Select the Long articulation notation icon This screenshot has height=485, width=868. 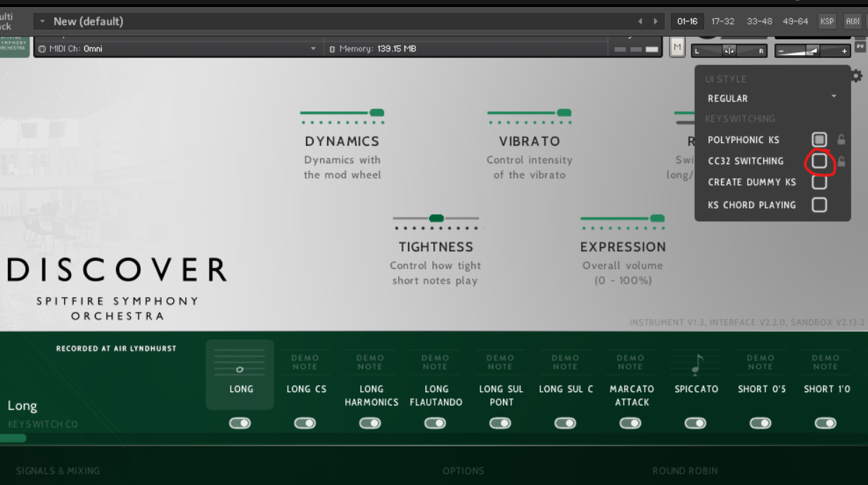[x=241, y=364]
